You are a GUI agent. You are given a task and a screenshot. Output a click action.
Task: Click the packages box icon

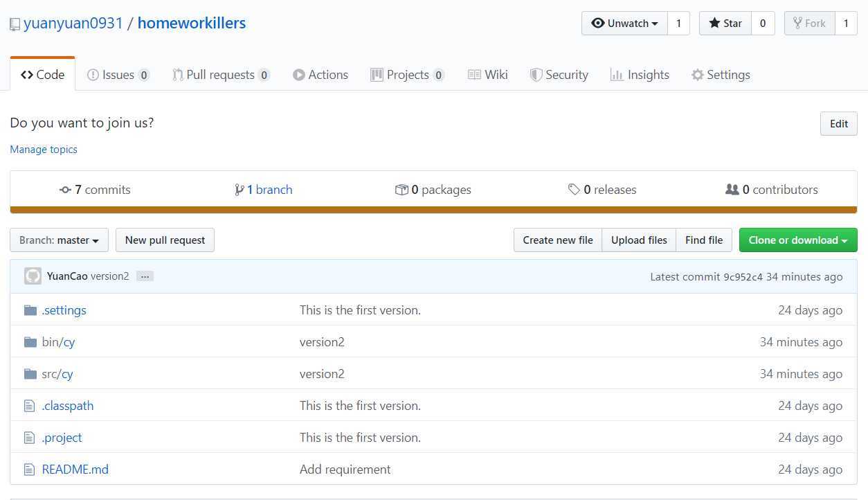pyautogui.click(x=401, y=190)
